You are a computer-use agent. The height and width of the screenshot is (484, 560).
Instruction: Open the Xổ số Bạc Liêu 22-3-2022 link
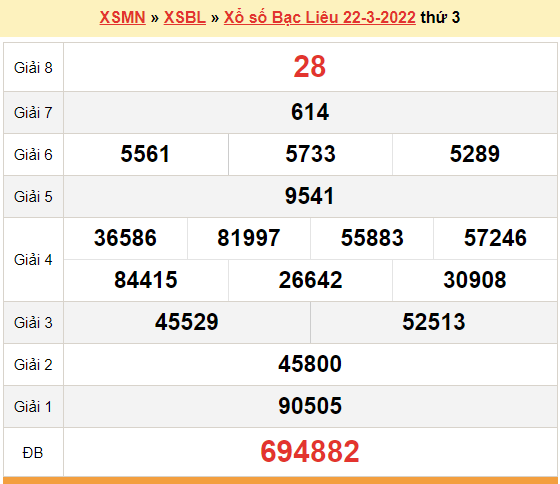[320, 17]
